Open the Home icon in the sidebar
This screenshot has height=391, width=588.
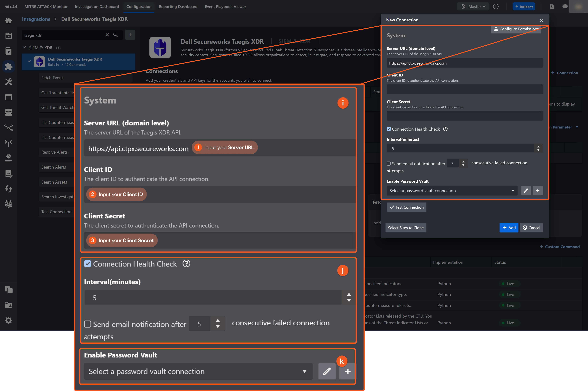(x=8, y=21)
